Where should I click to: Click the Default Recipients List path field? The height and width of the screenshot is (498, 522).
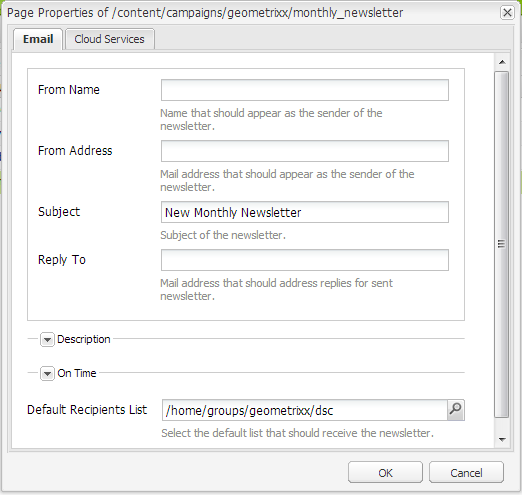pos(305,410)
